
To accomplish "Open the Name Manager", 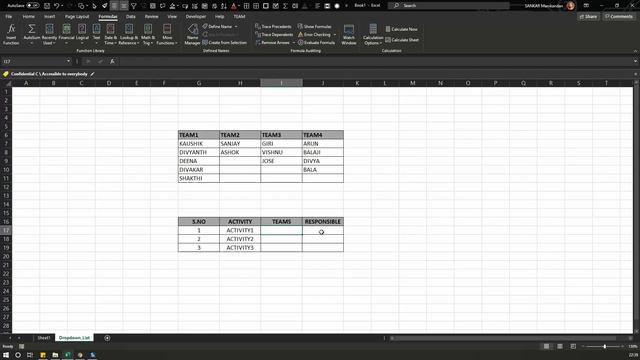I will point(192,34).
